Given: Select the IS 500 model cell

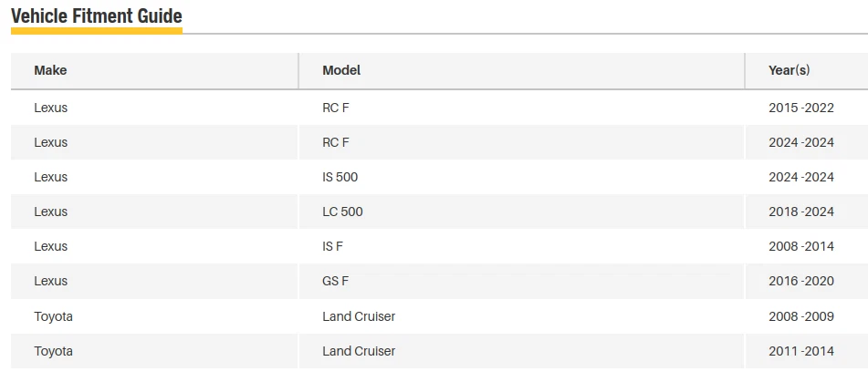Looking at the screenshot, I should (340, 177).
